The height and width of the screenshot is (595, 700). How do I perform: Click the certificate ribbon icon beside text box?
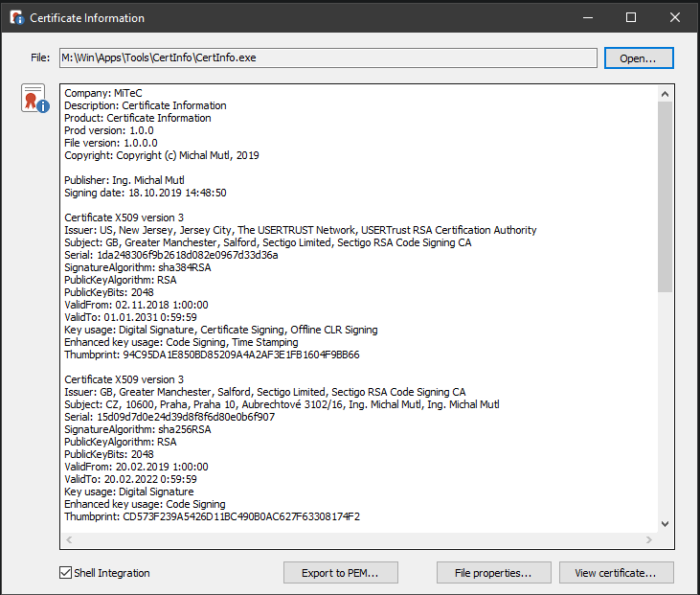pos(34,98)
